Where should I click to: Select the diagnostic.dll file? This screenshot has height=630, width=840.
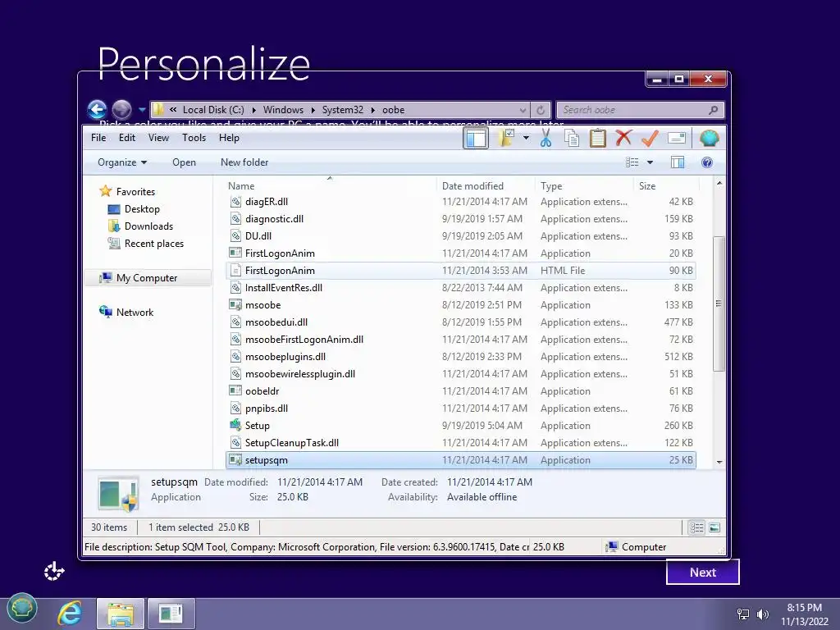[x=461, y=219]
